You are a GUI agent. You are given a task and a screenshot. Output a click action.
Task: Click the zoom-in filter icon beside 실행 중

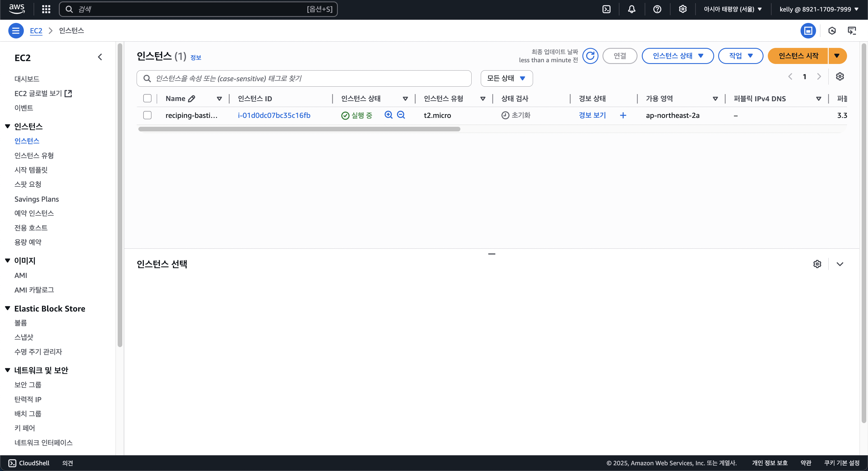[388, 115]
